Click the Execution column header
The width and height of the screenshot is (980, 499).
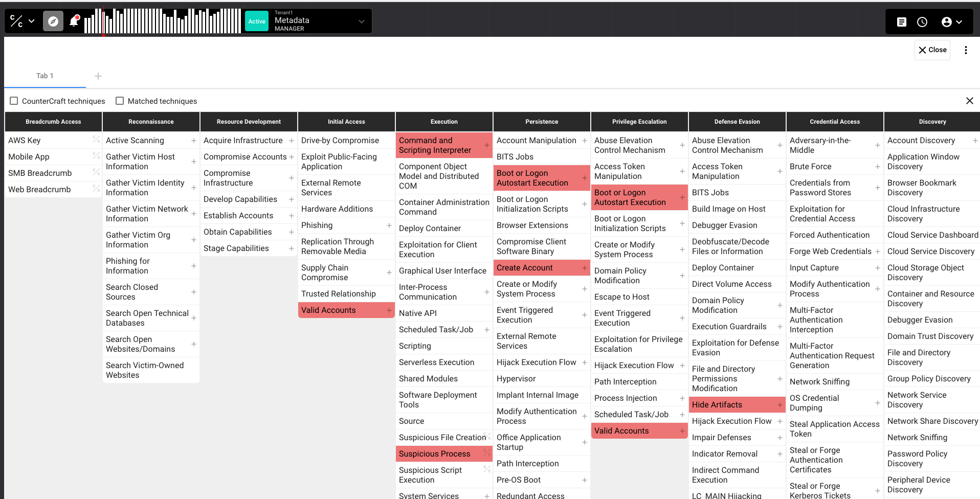click(x=444, y=122)
